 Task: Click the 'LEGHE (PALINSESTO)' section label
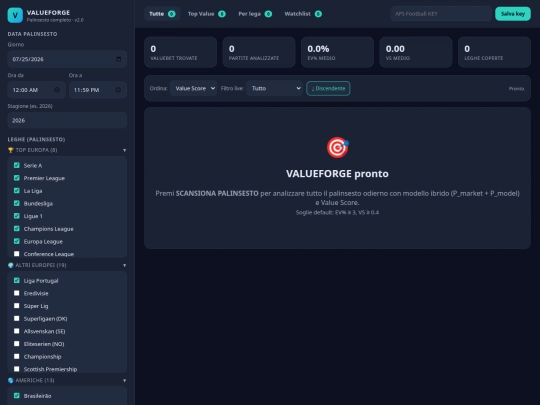tap(36, 139)
